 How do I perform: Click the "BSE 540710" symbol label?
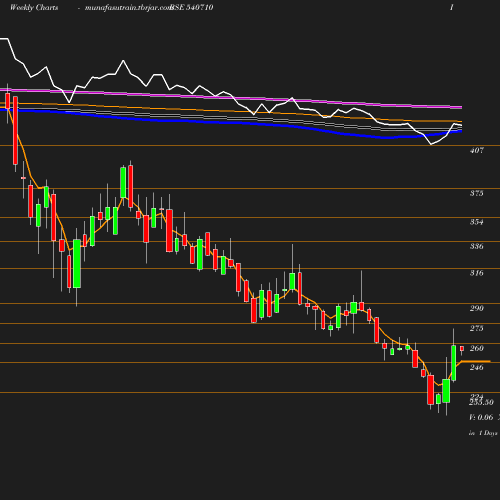(191, 7)
